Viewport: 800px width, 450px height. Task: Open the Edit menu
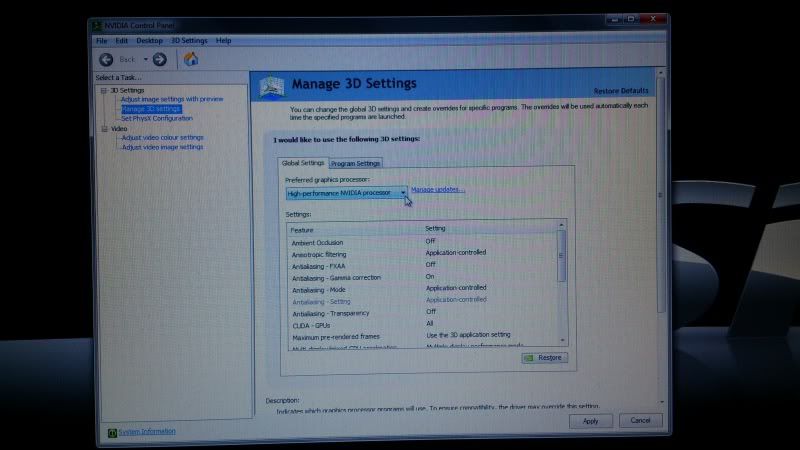[x=121, y=41]
